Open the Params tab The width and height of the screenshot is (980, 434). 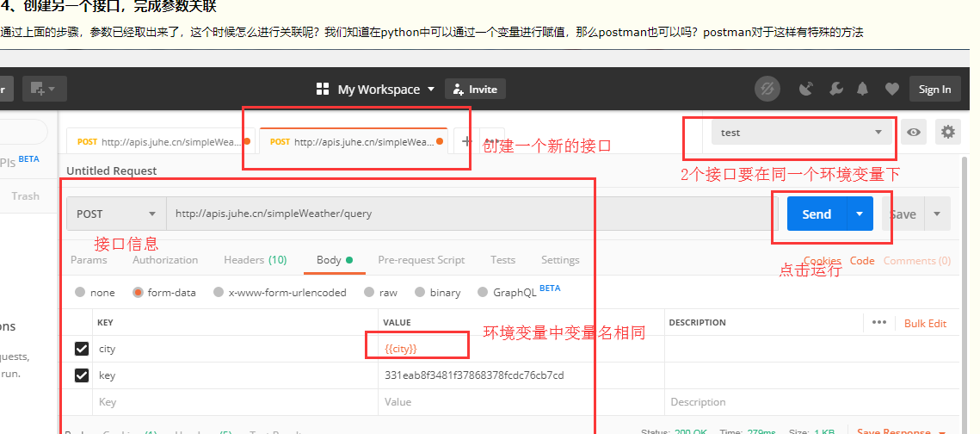[89, 260]
